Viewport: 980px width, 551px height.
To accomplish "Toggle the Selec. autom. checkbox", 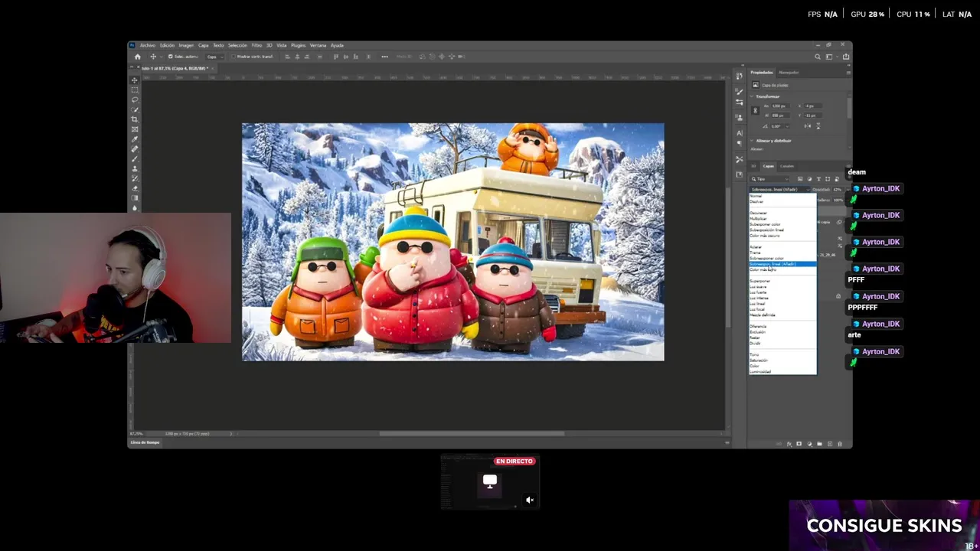I will [170, 57].
